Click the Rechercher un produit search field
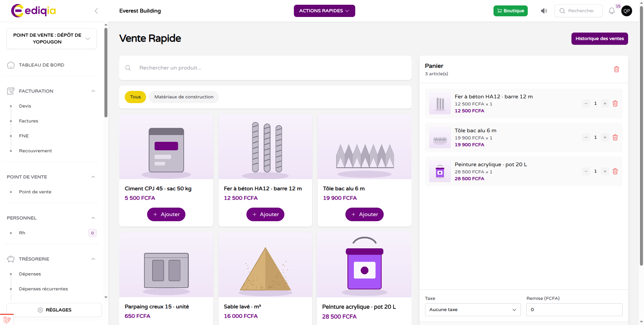This screenshot has width=644, height=325. pos(265,68)
